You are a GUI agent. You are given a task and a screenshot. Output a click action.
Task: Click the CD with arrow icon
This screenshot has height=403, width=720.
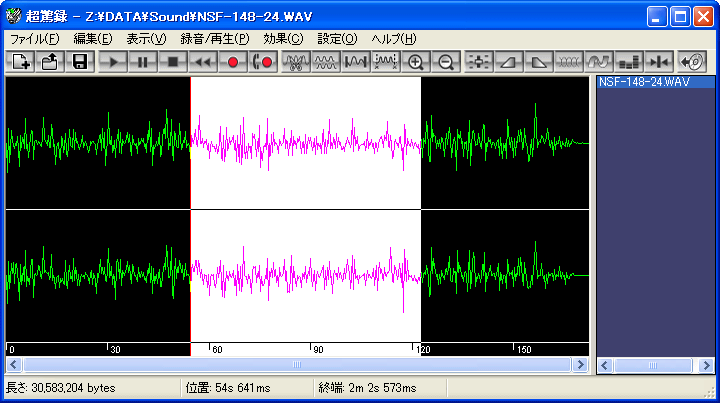692,62
